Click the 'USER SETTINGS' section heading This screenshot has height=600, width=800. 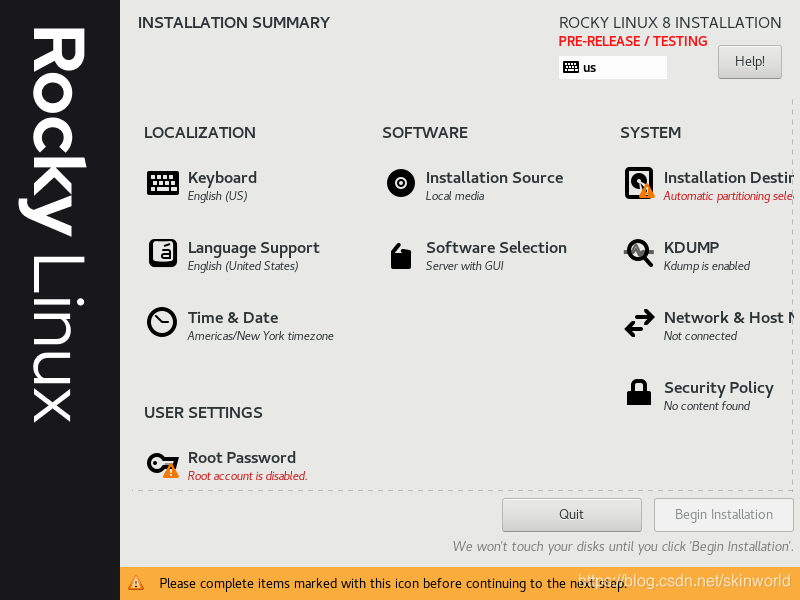(x=204, y=412)
